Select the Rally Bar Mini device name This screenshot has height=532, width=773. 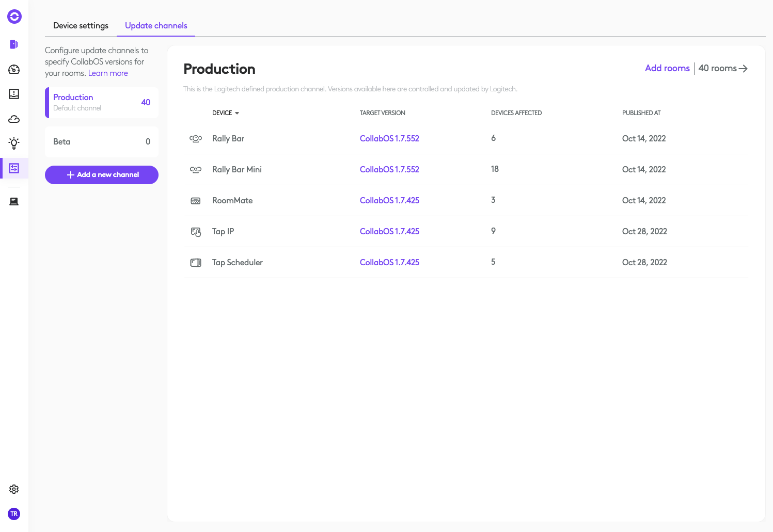coord(237,169)
